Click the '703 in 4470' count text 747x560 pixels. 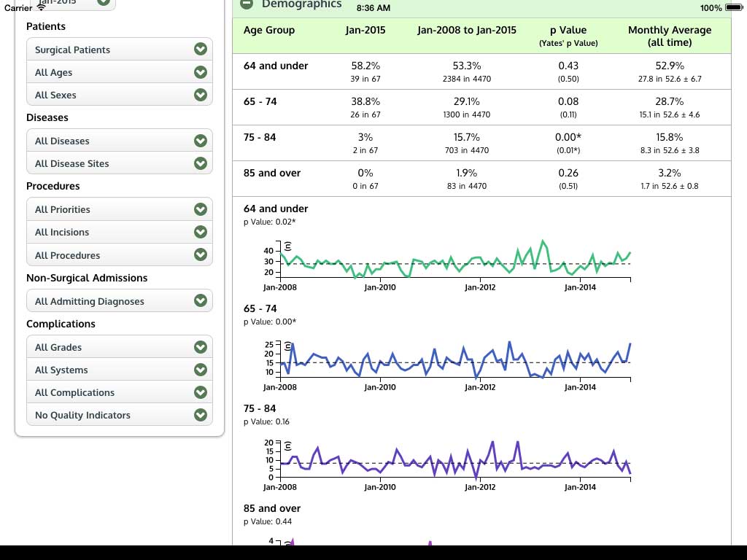[467, 150]
